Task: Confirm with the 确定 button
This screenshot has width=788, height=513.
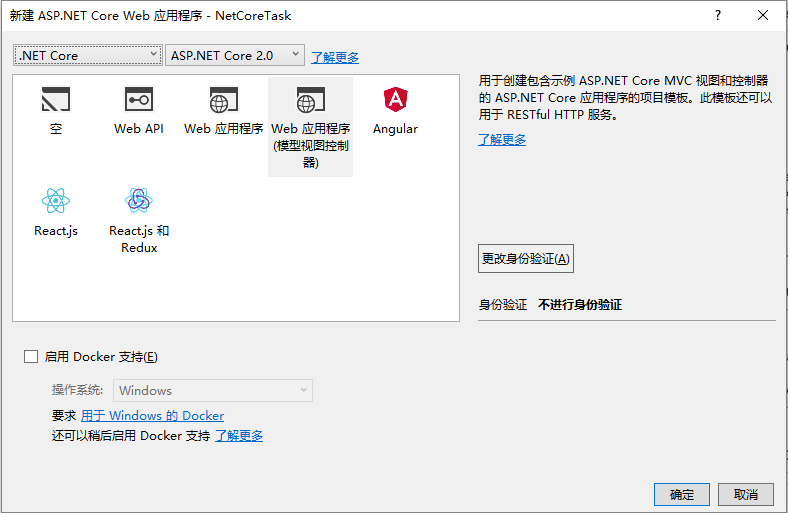Action: [x=681, y=494]
